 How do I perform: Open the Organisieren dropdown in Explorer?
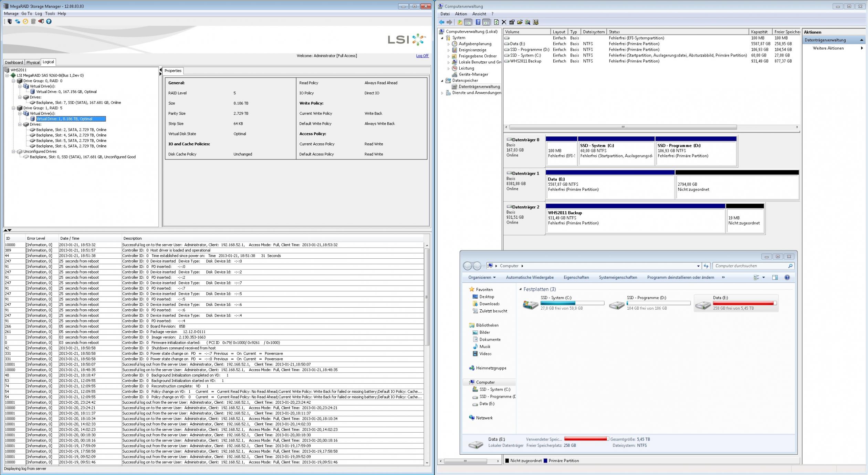coord(482,278)
